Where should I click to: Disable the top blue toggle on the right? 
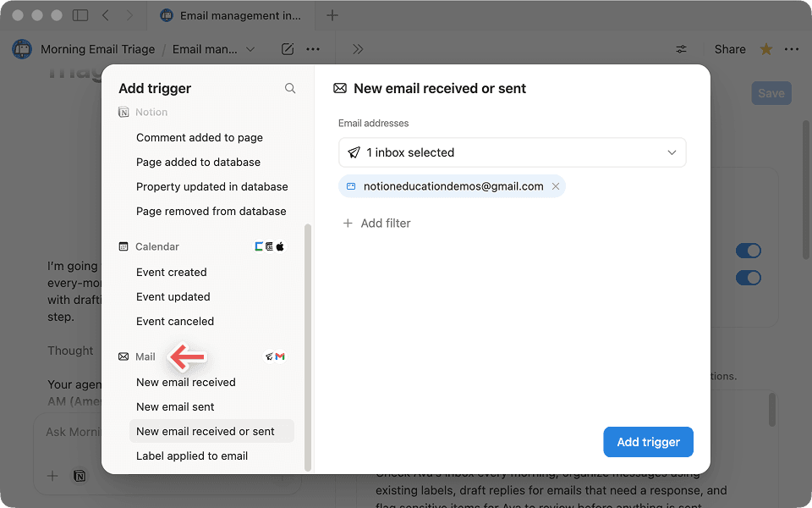(748, 251)
